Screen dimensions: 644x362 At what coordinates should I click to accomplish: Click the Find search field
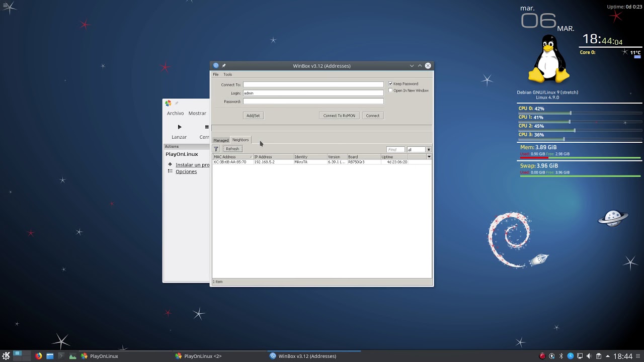(395, 149)
